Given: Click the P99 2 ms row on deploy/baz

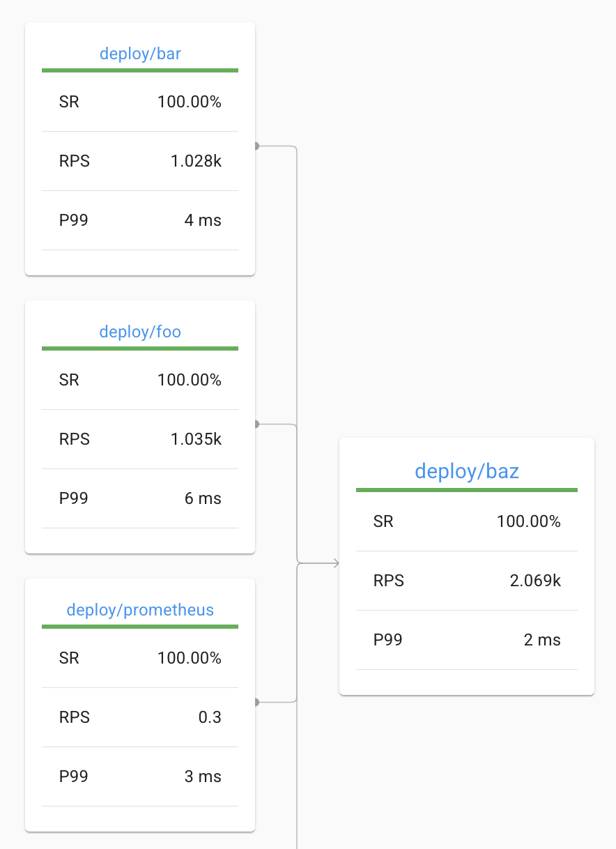Looking at the screenshot, I should (466, 639).
